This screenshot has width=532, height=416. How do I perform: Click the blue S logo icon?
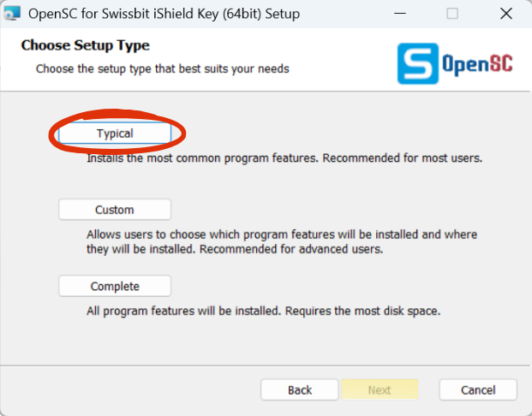point(418,63)
